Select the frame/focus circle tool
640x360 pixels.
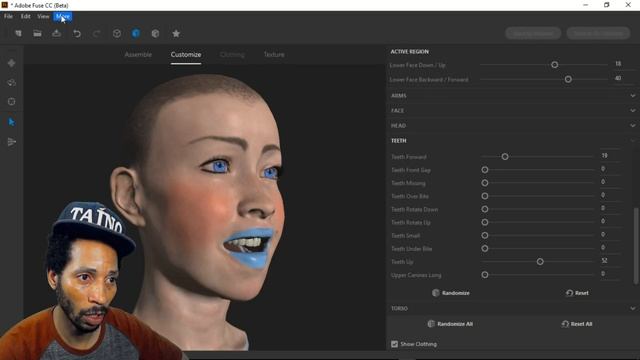11,102
